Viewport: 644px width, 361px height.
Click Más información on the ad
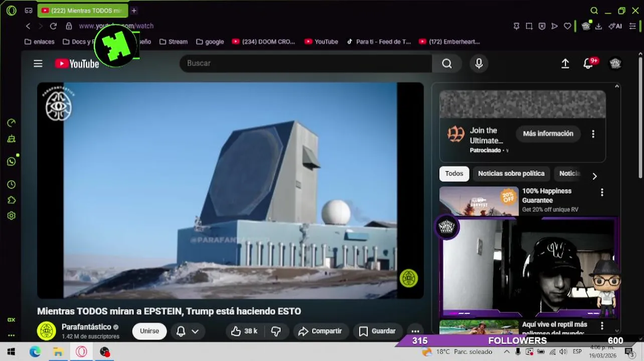pyautogui.click(x=548, y=134)
